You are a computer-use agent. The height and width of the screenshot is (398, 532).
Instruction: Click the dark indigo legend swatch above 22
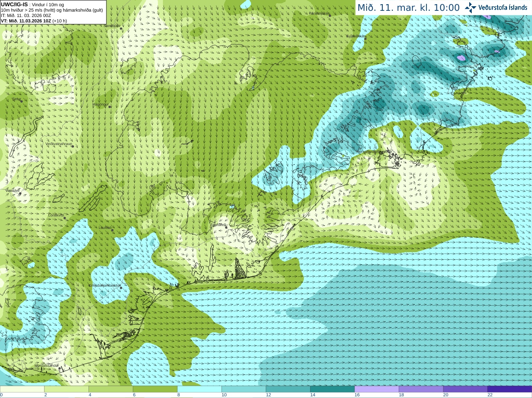click(510, 389)
